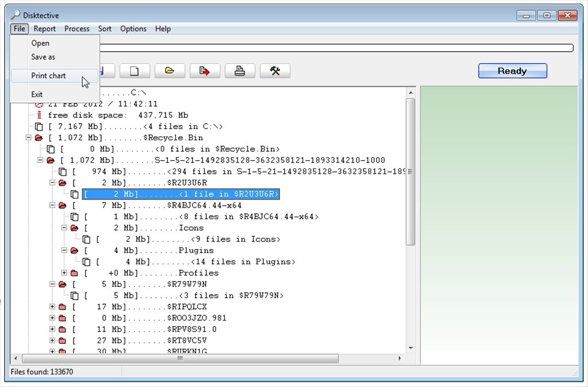Expand the Profiles folder node
The image size is (588, 387).
click(x=64, y=273)
